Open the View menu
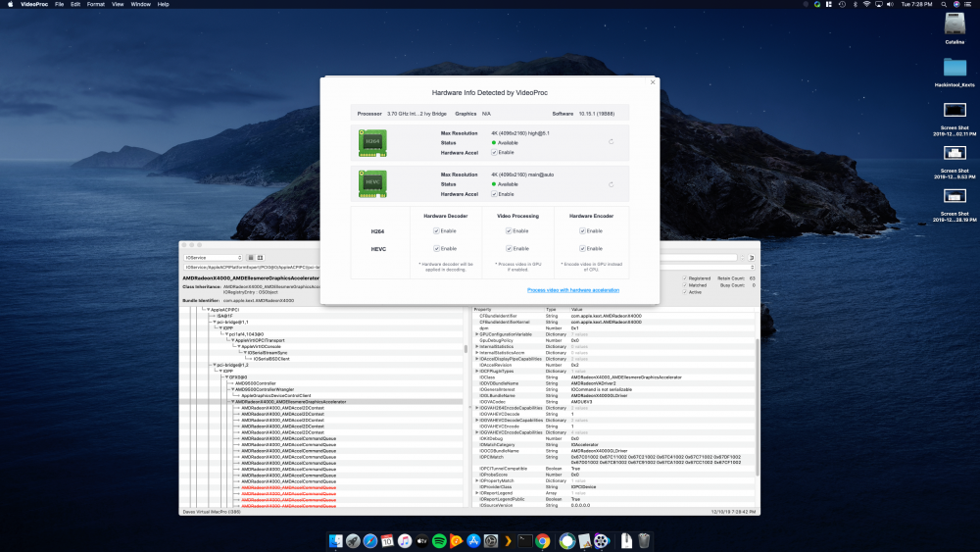The image size is (980, 552). pyautogui.click(x=118, y=4)
